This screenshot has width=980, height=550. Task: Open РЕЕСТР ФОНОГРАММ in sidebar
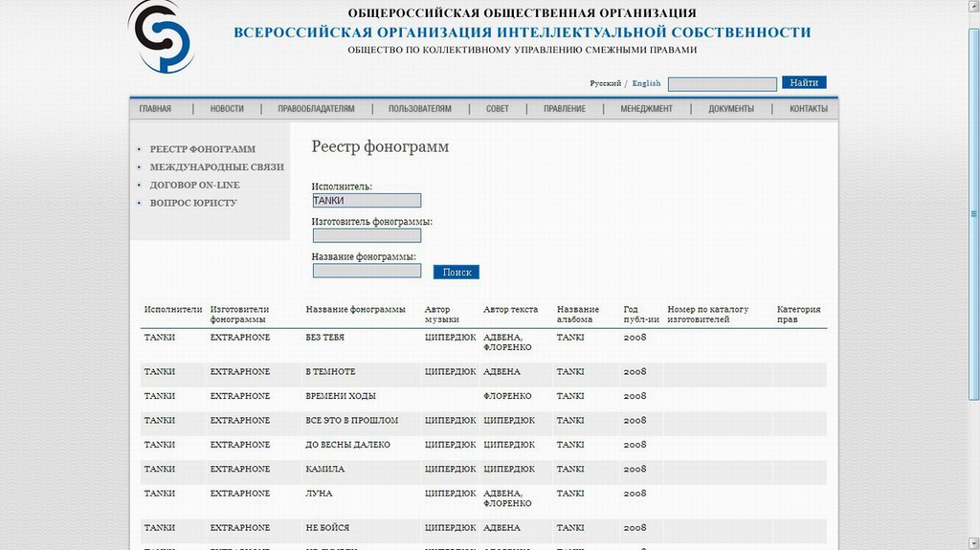[203, 149]
